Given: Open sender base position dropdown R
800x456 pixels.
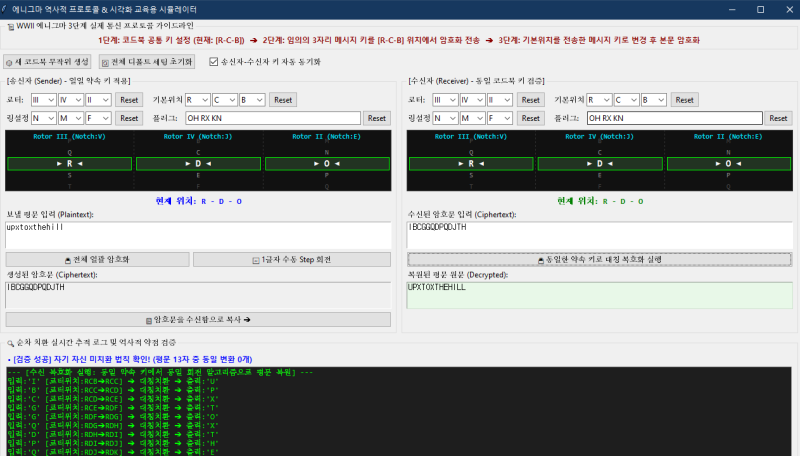Looking at the screenshot, I should 197,100.
